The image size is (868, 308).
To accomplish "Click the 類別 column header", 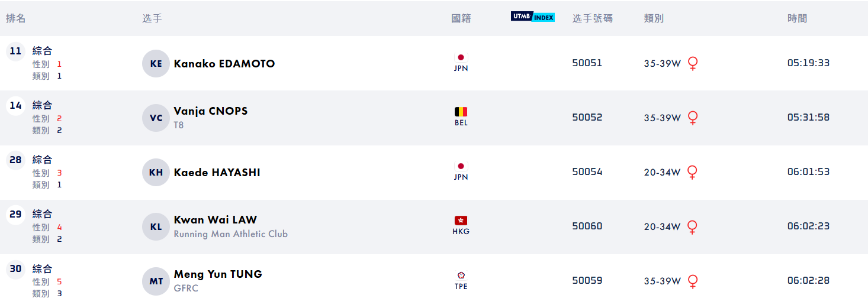I will point(653,18).
